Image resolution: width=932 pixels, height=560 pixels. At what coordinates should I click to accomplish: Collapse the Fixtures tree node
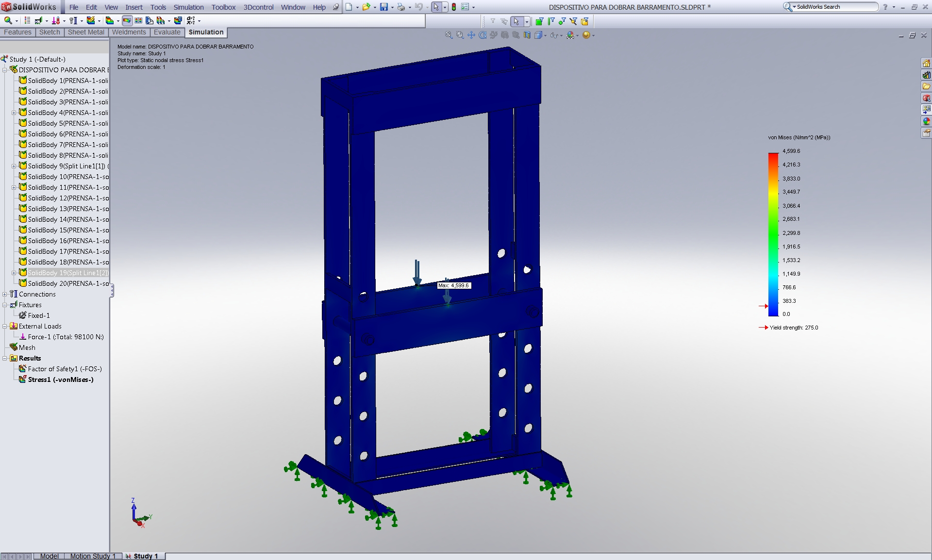click(x=5, y=305)
